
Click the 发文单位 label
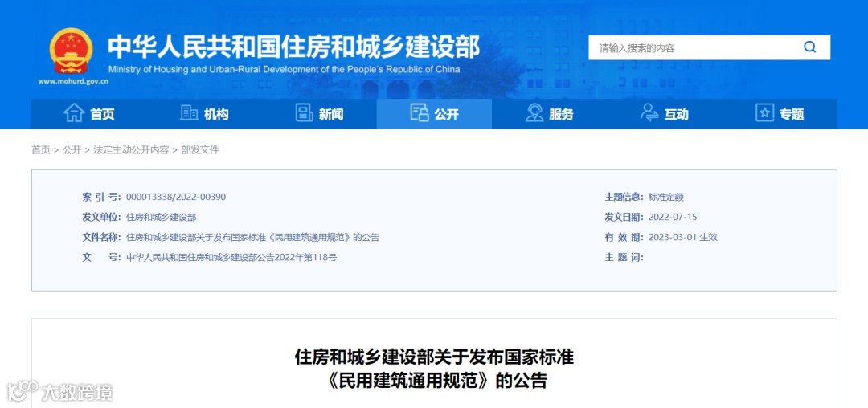pyautogui.click(x=101, y=218)
